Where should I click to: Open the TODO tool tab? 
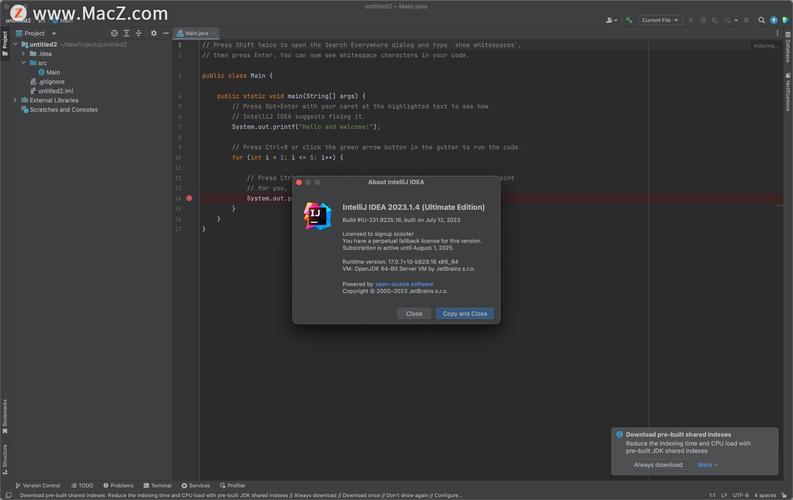pyautogui.click(x=82, y=485)
